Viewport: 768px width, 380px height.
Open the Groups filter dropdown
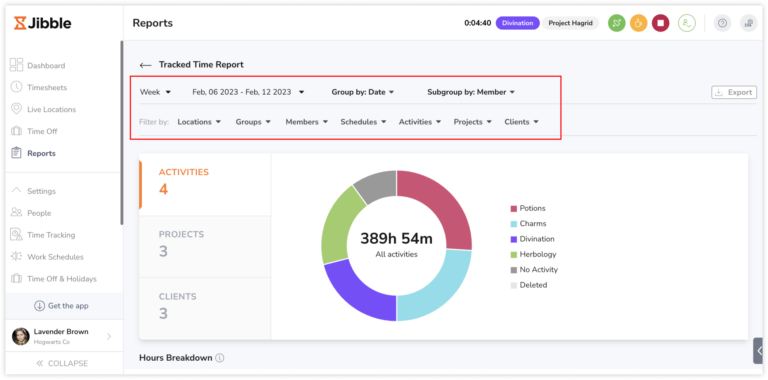pos(253,122)
